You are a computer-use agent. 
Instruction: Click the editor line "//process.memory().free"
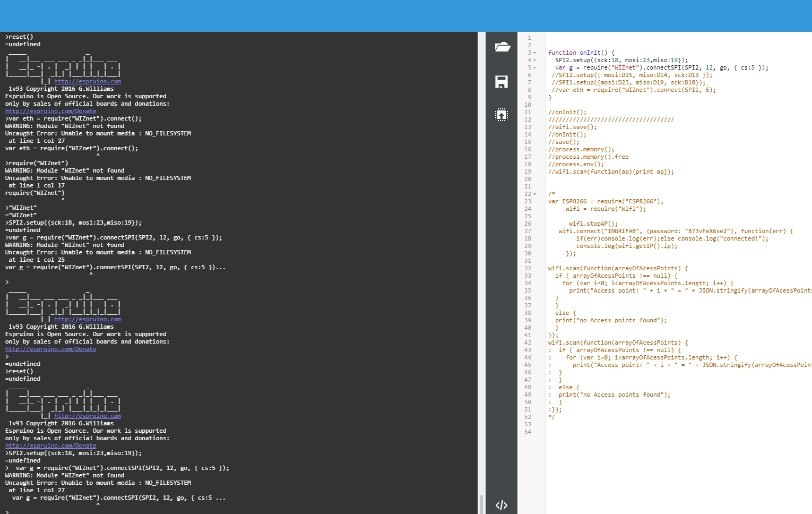coord(589,157)
